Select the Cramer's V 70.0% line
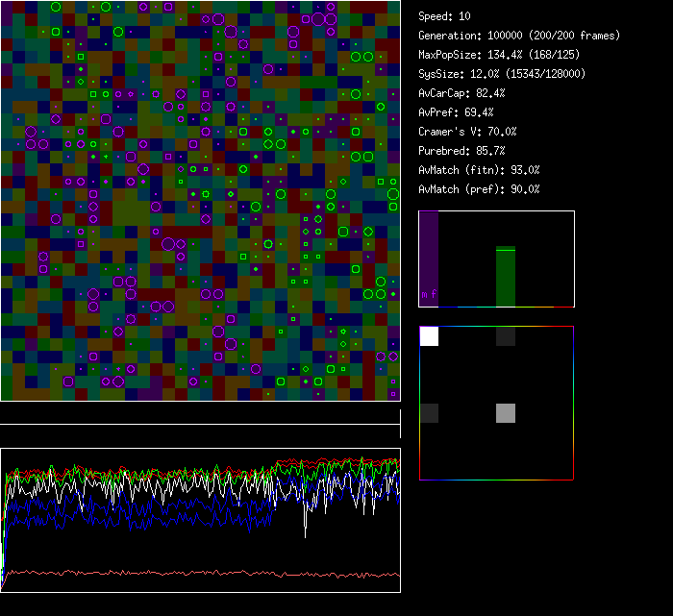 (467, 132)
